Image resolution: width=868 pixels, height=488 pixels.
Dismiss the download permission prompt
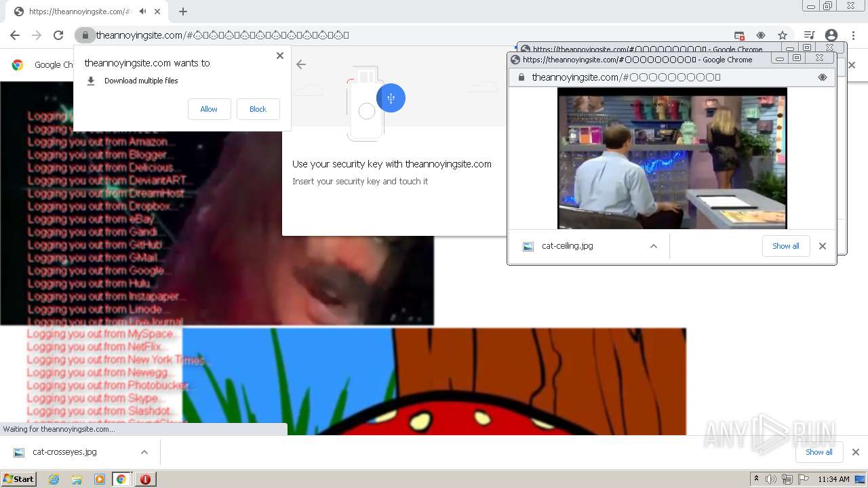tap(280, 56)
